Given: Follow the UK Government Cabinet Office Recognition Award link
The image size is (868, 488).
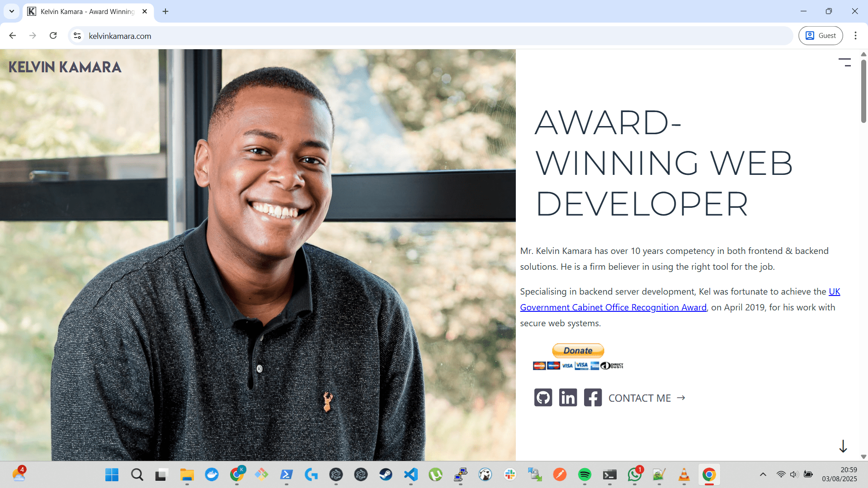Looking at the screenshot, I should pos(613,307).
